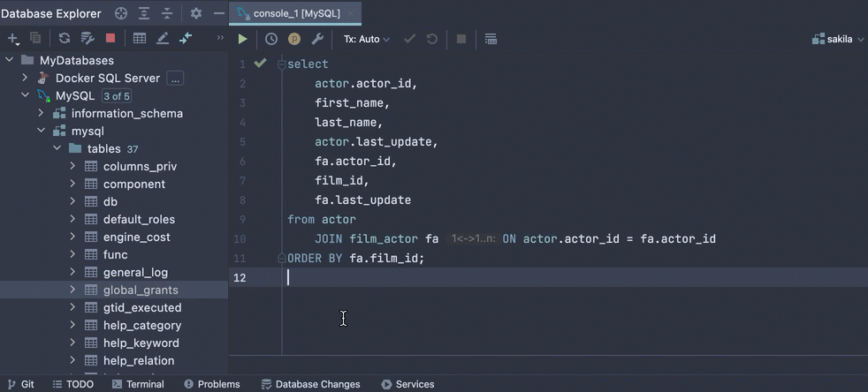Viewport: 868px width, 392px height.
Task: Run the query with green Execute button
Action: pos(242,39)
